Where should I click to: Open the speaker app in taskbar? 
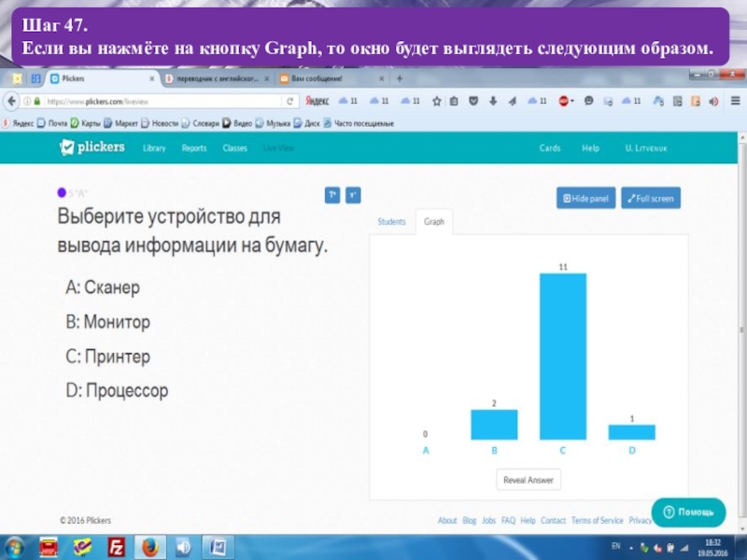pos(183,547)
